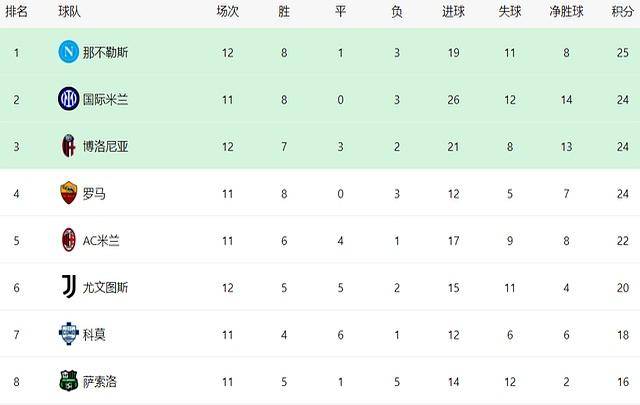Click the 进球 column header
The image size is (640, 405).
pos(452,13)
